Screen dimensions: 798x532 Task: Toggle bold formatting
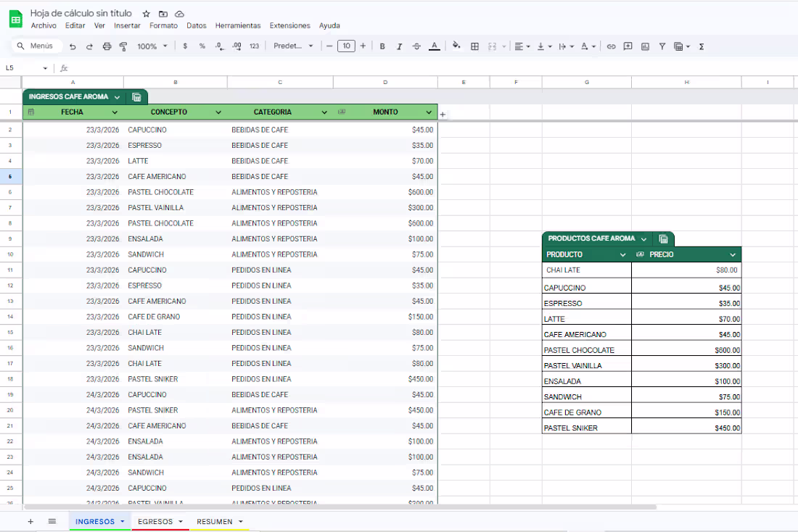click(382, 46)
